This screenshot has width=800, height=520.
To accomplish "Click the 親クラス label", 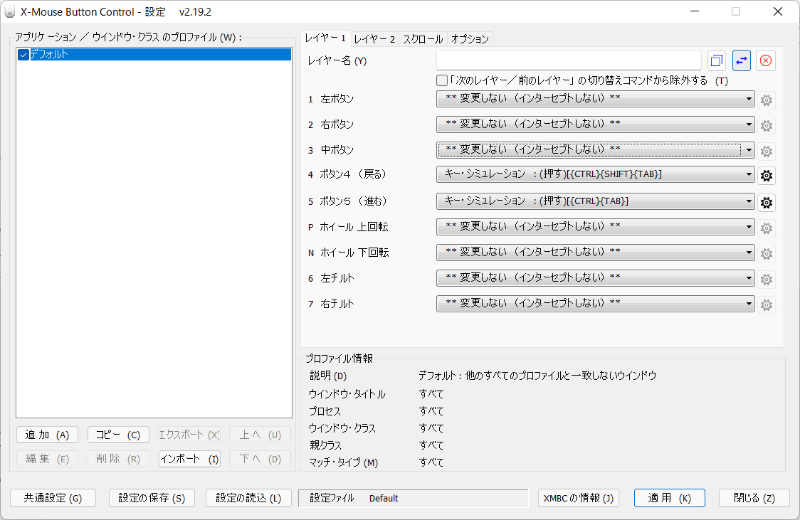I will pos(325,445).
